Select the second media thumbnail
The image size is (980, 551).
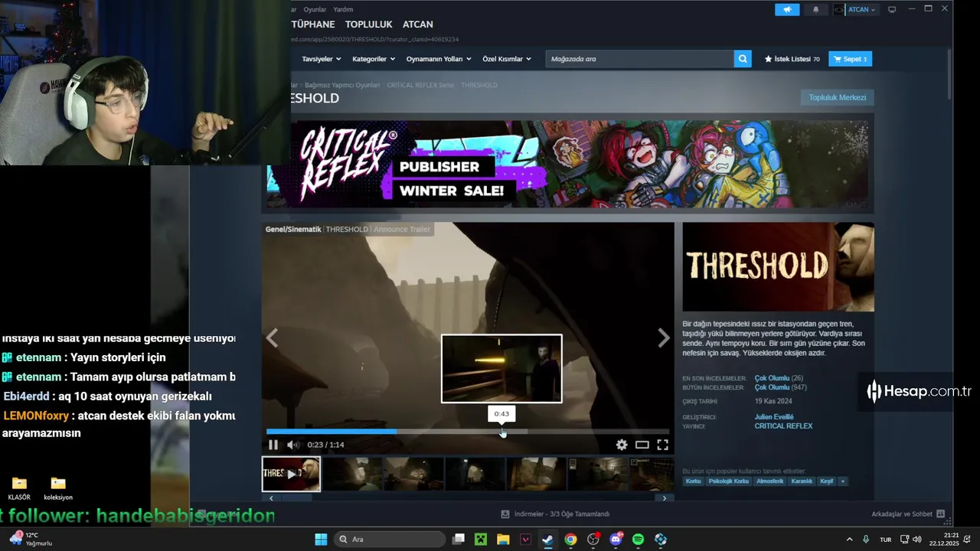[352, 474]
